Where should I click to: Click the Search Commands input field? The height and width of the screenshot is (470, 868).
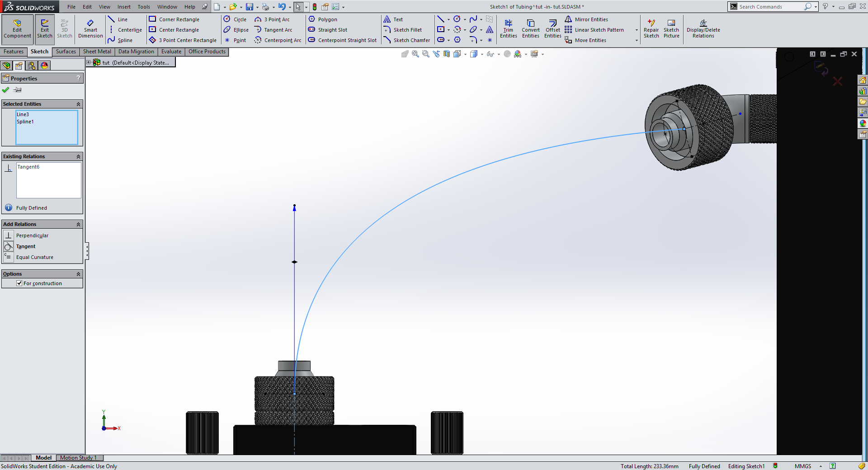click(770, 7)
